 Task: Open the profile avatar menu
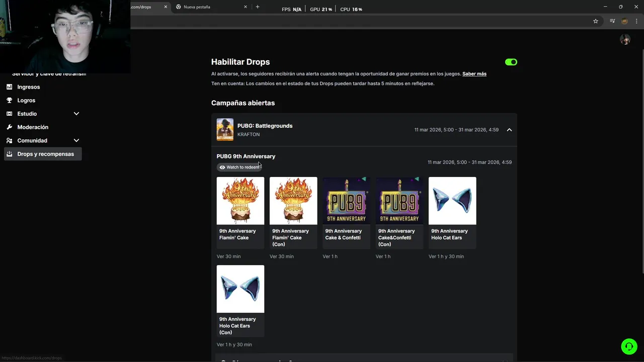pos(625,40)
